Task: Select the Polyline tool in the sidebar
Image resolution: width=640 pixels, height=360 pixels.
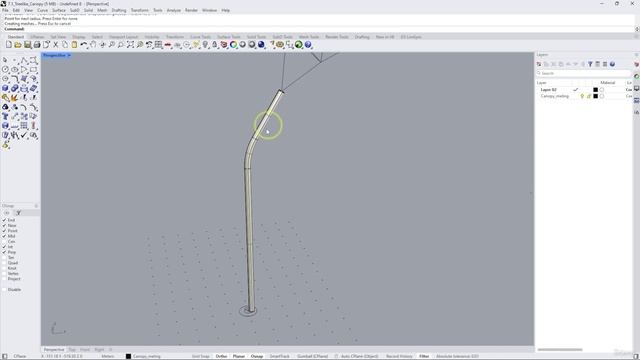Action: pyautogui.click(x=24, y=60)
